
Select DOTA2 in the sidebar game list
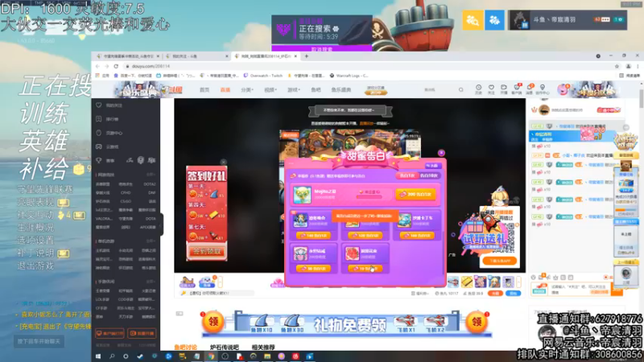click(x=150, y=184)
